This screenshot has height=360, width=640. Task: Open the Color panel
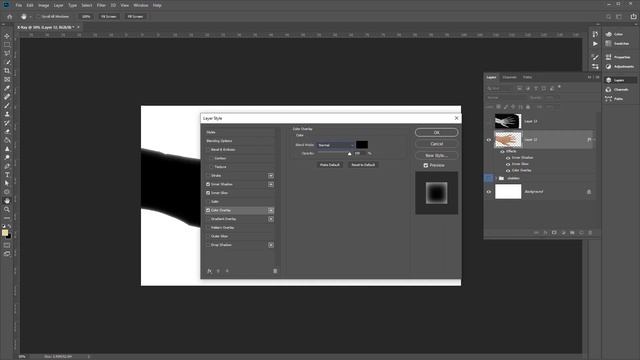coord(615,34)
